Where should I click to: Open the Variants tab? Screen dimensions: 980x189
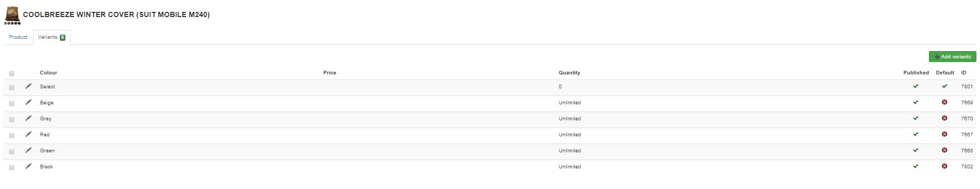click(x=52, y=37)
